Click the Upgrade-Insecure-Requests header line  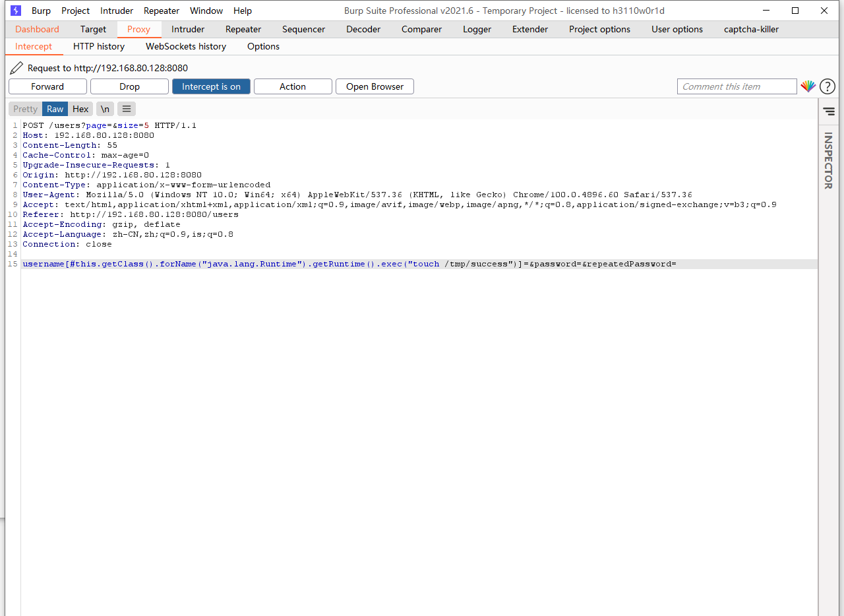(96, 165)
